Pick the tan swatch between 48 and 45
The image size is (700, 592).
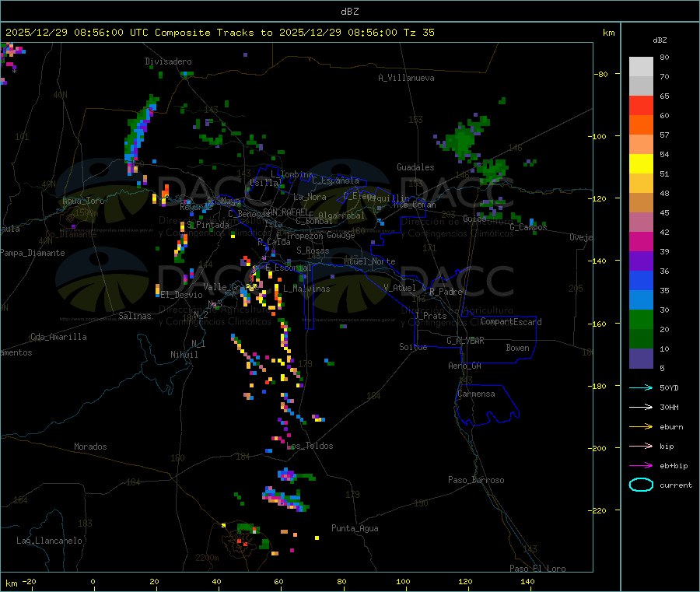641,203
